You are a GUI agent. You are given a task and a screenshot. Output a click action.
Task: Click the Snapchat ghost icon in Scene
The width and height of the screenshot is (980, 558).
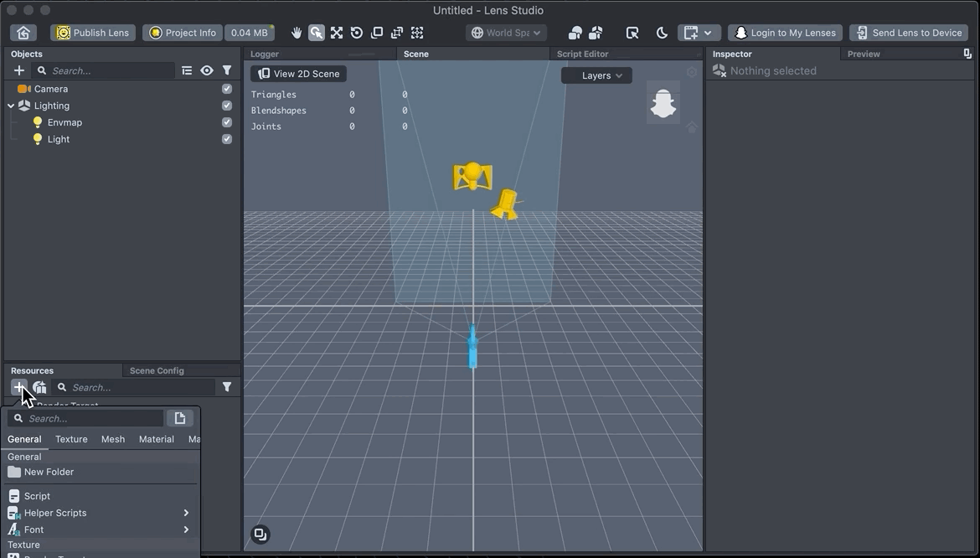click(663, 104)
